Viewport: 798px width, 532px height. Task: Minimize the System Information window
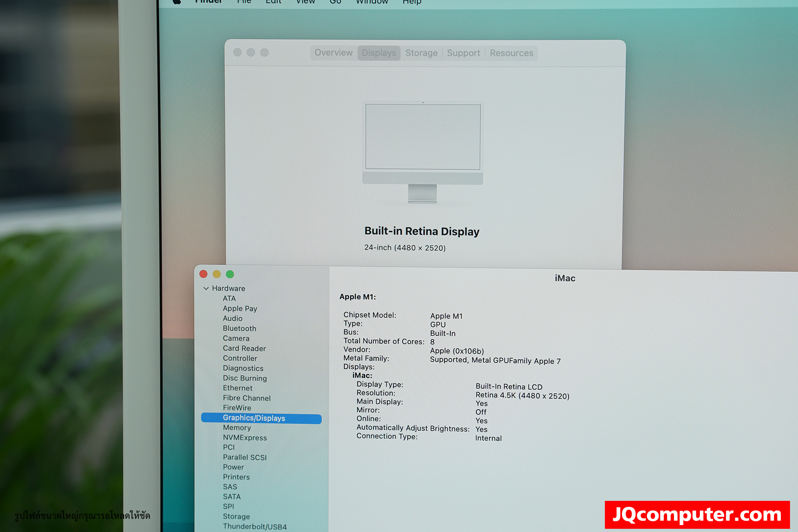pos(217,274)
